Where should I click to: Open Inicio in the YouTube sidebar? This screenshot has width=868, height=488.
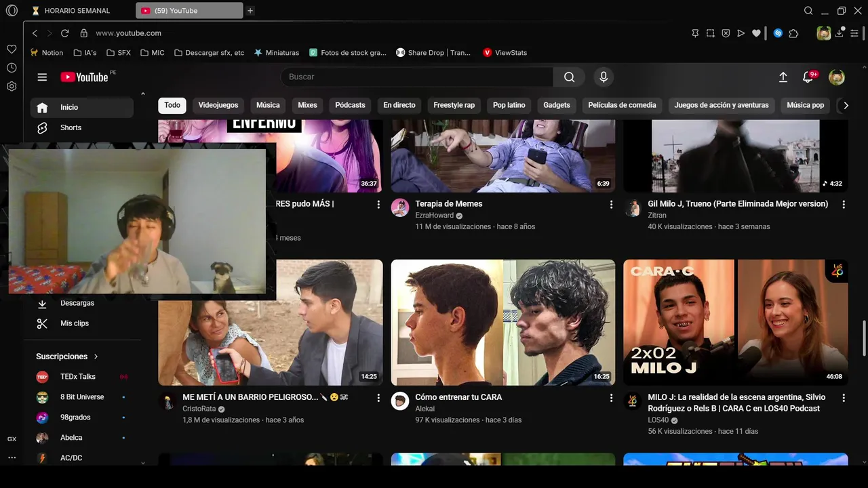point(82,107)
